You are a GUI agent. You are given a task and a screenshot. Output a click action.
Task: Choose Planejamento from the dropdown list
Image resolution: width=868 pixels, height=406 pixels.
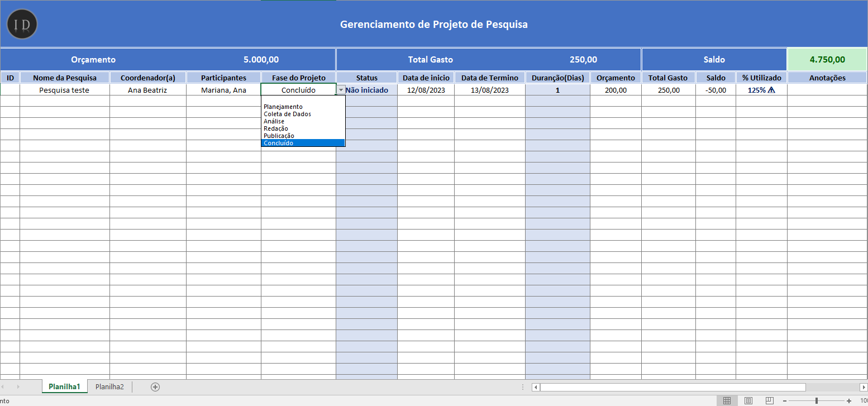coord(303,107)
